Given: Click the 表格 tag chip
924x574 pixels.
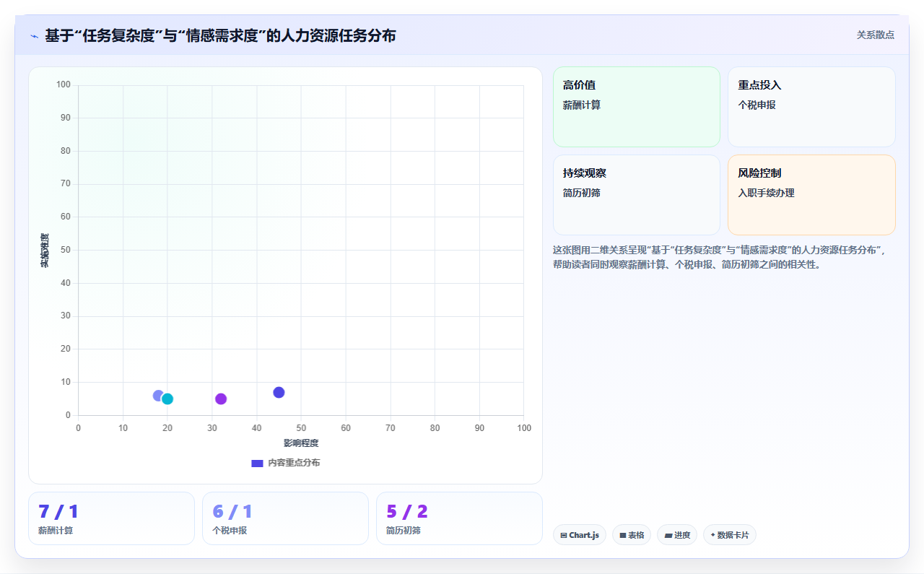Looking at the screenshot, I should (x=632, y=535).
